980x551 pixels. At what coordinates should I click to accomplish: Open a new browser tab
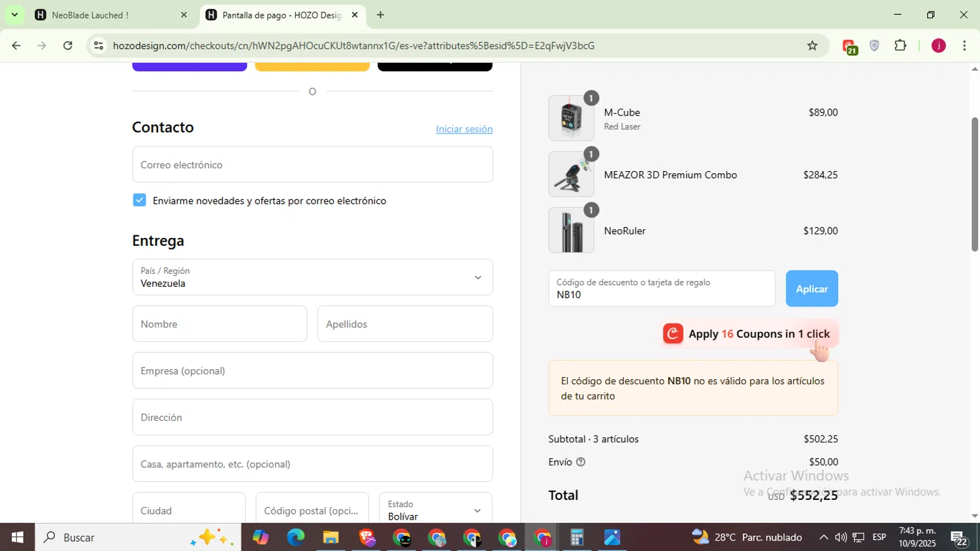pos(380,14)
